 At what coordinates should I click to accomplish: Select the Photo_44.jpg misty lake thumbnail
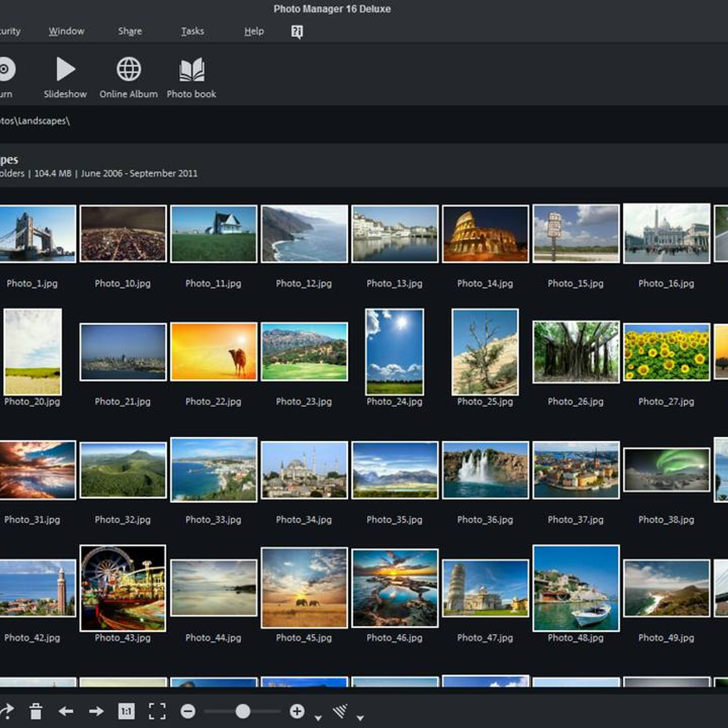click(x=214, y=588)
